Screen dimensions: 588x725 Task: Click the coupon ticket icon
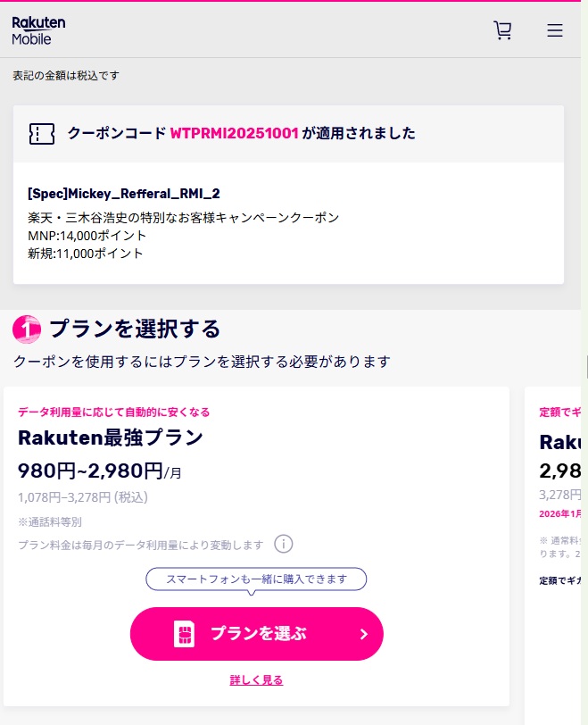coord(41,134)
